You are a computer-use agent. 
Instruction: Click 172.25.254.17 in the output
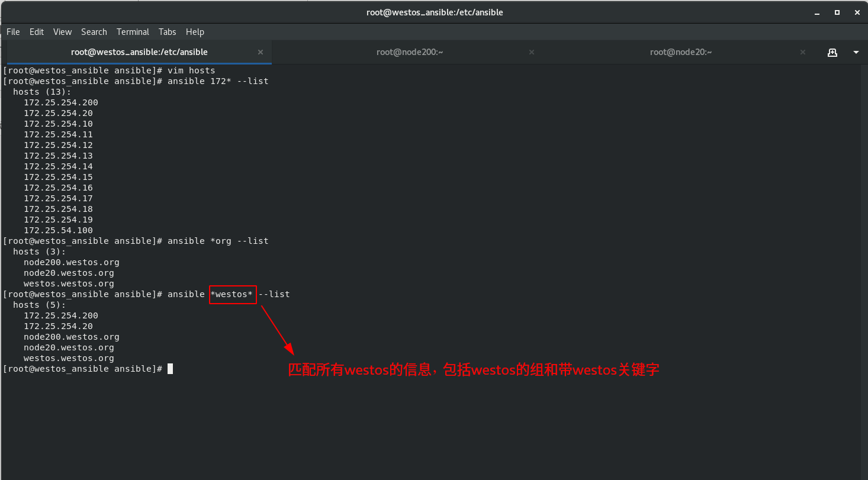coord(58,198)
